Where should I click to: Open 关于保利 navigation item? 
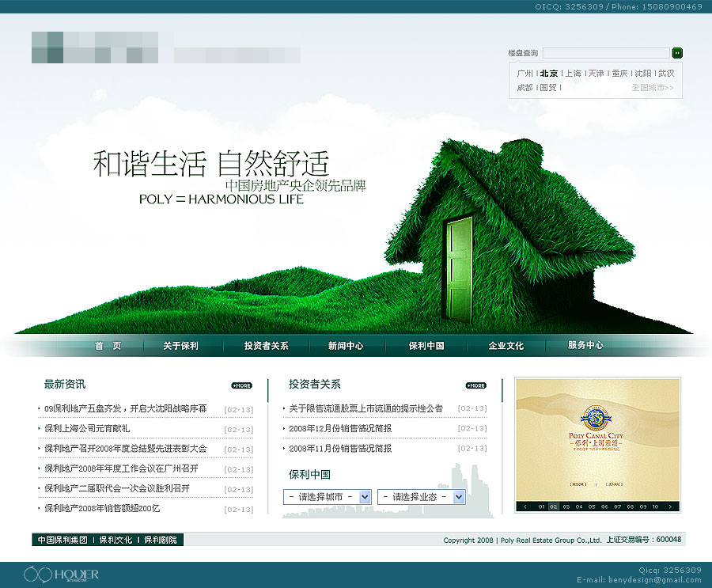180,346
